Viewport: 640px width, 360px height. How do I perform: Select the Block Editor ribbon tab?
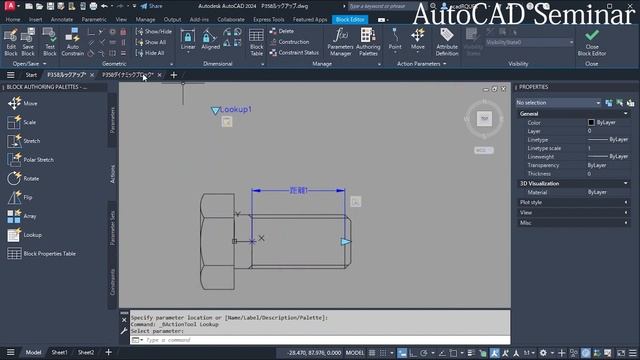tap(350, 19)
